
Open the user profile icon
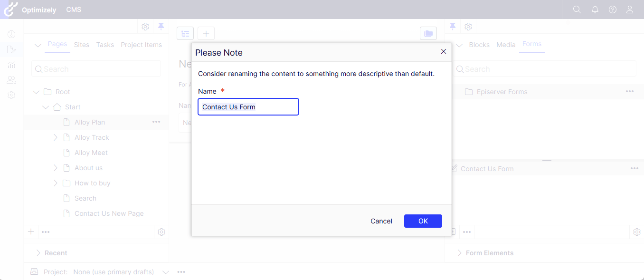click(630, 10)
